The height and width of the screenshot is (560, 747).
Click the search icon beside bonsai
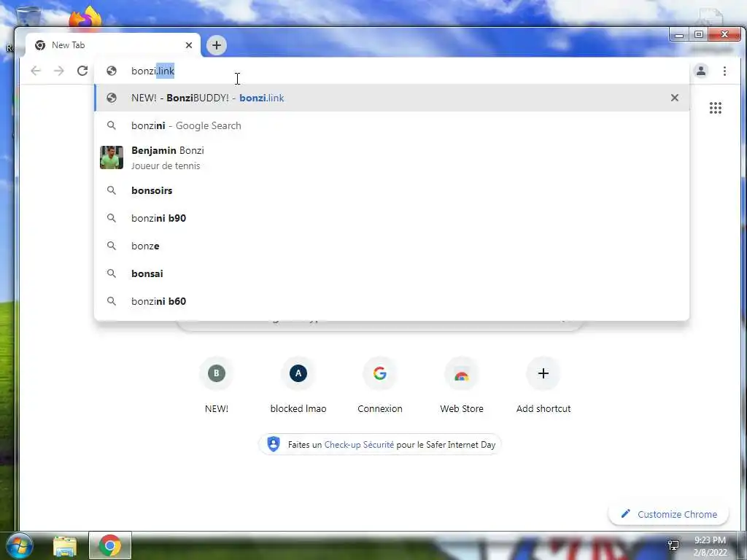point(112,273)
